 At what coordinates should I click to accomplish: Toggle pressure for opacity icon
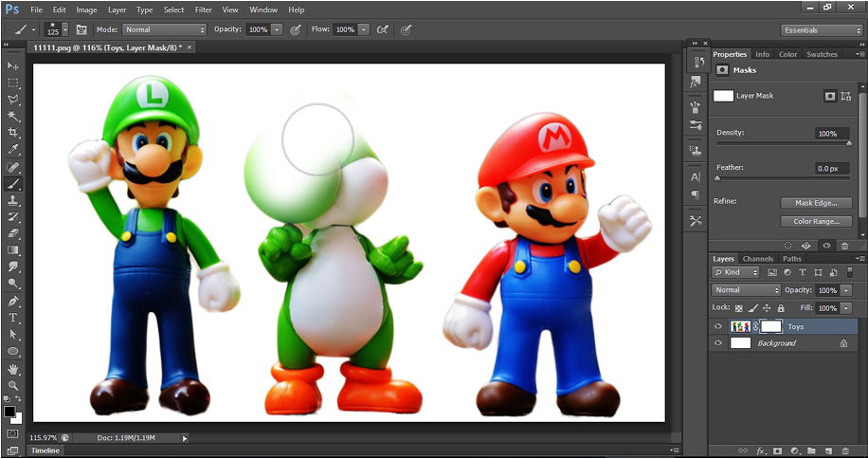[x=295, y=30]
